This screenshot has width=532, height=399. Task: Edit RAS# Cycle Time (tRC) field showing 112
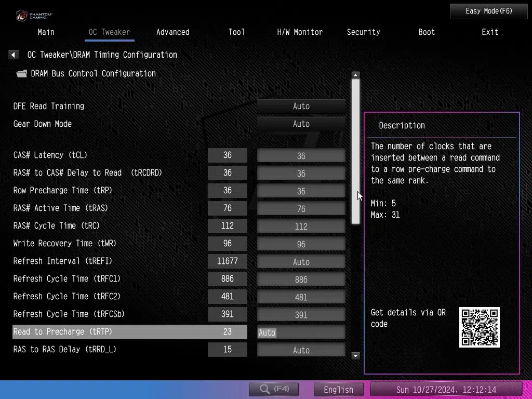click(x=301, y=227)
